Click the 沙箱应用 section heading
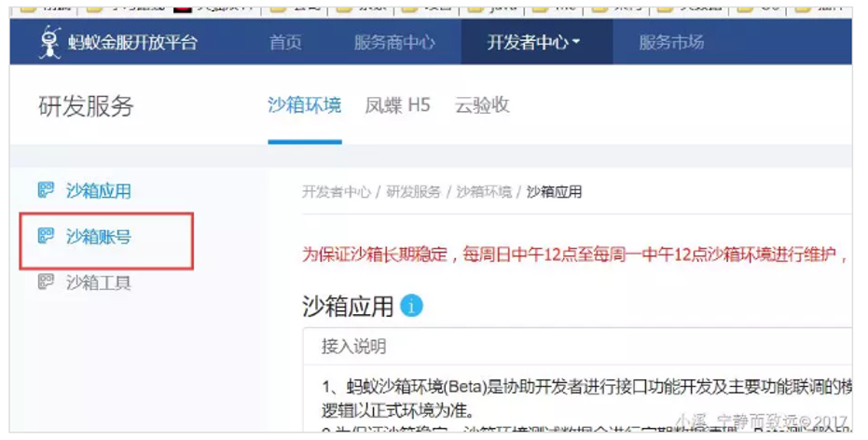 tap(348, 306)
